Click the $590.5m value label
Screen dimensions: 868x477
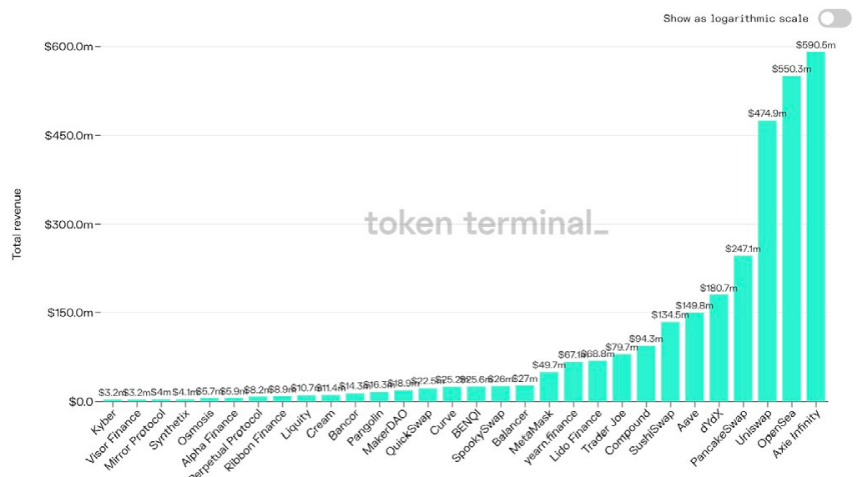815,45
